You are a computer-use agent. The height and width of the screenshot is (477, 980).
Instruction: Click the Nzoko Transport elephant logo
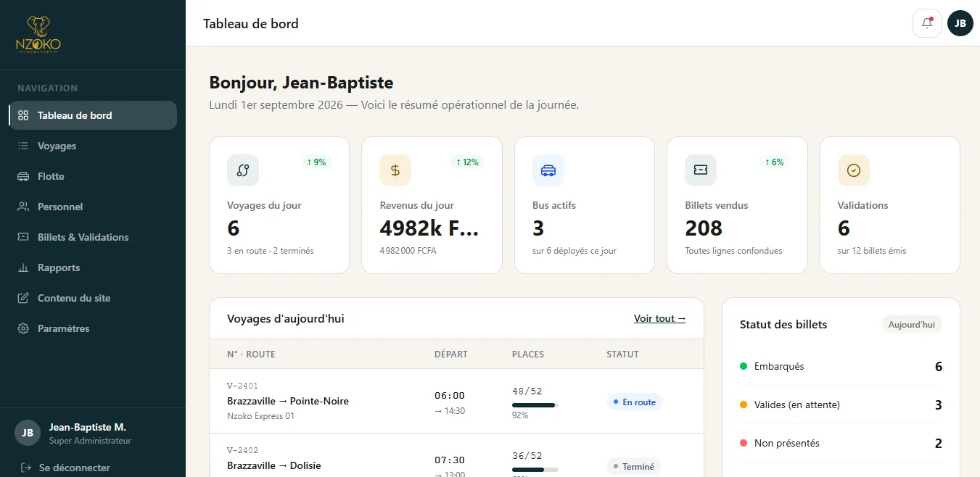38,34
